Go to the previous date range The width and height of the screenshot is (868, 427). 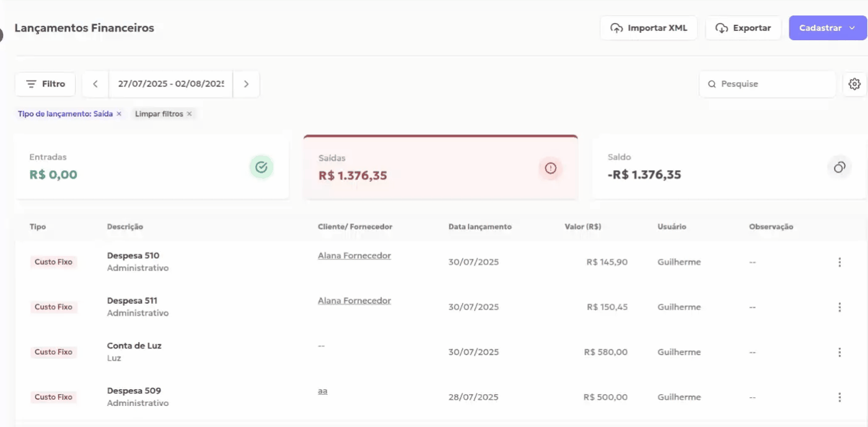(x=95, y=84)
